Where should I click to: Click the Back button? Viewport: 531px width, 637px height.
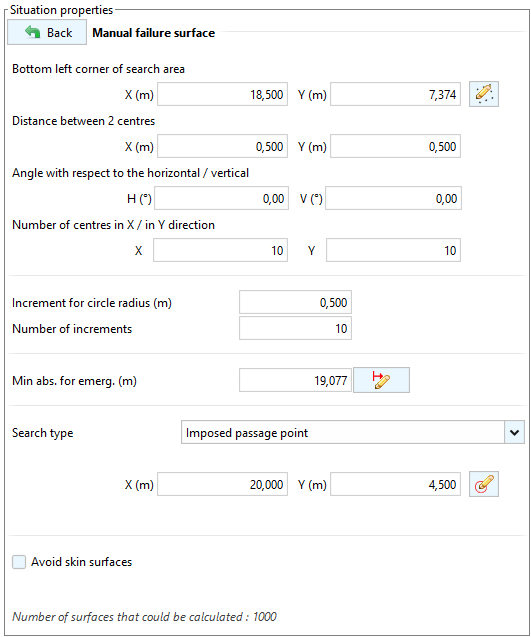click(x=47, y=32)
